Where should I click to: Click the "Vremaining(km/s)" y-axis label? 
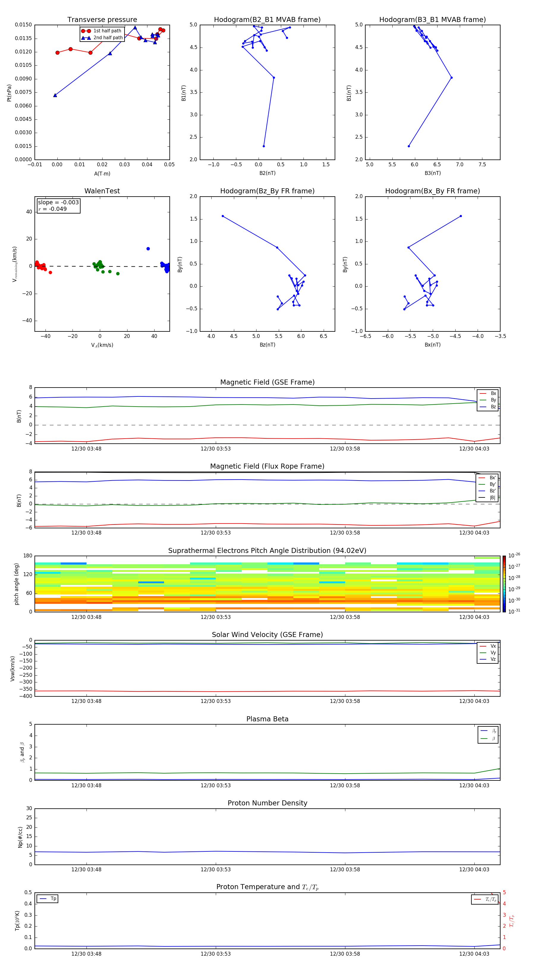tap(15, 264)
